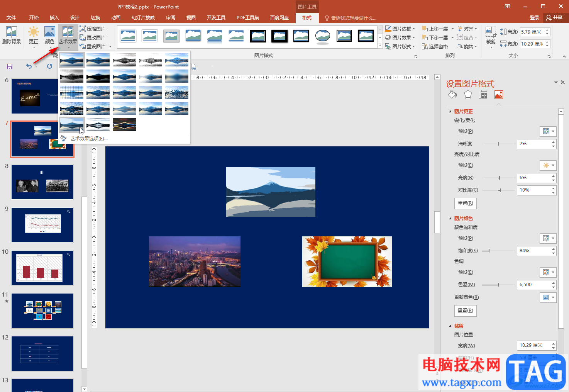The width and height of the screenshot is (569, 392).
Task: Click 艺术效果选项(E)... menu entry
Action: (x=89, y=138)
